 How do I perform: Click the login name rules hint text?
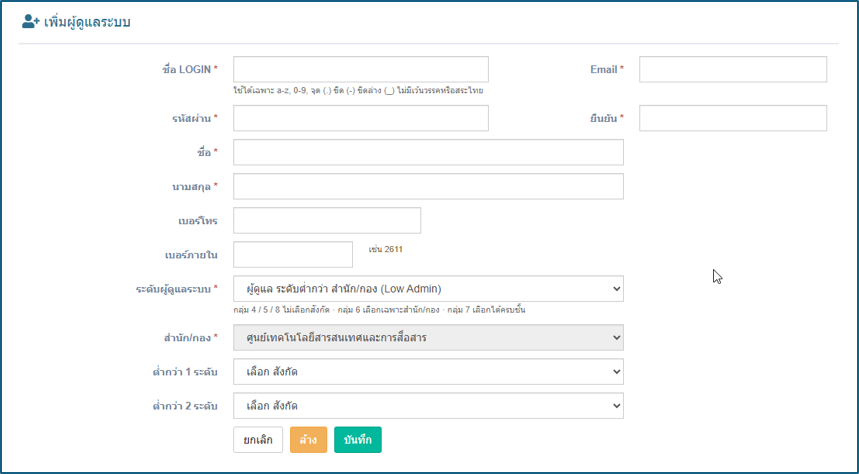pyautogui.click(x=358, y=90)
